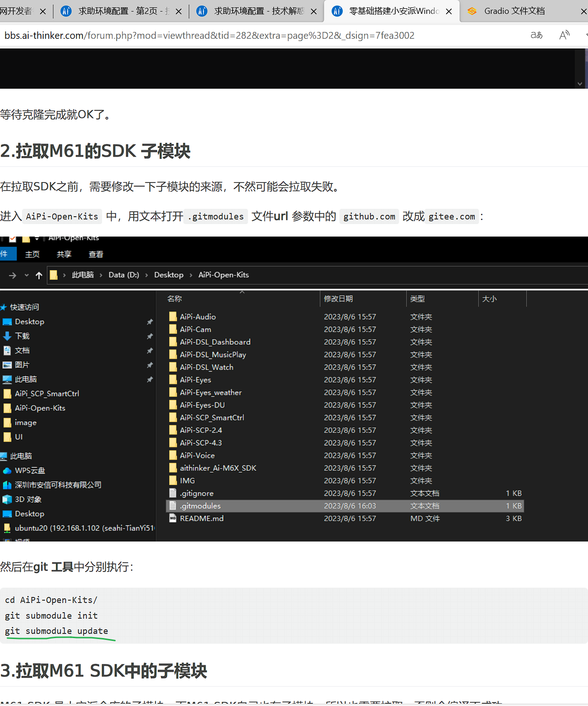Click Desktop in the breadcrumb path
588x706 pixels.
[169, 275]
